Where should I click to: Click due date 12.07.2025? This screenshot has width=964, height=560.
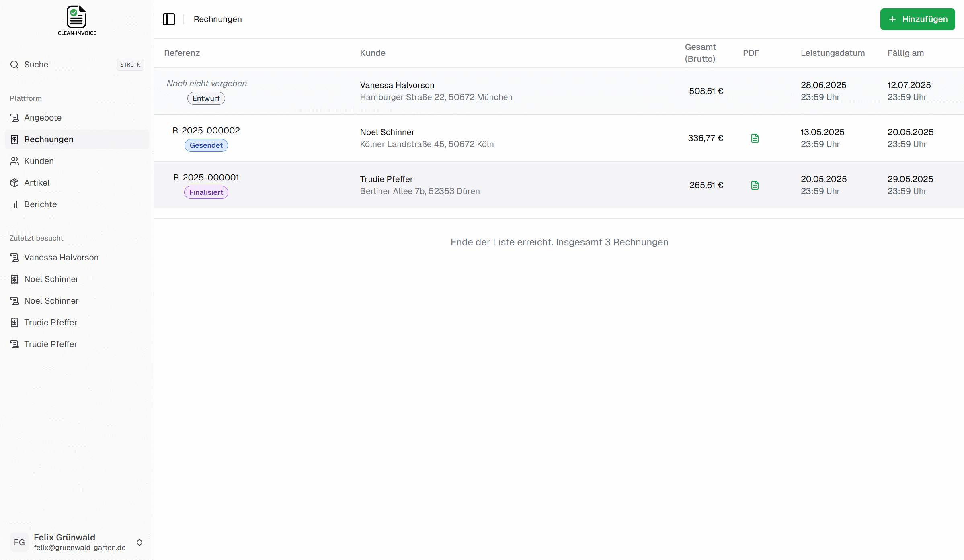(909, 85)
